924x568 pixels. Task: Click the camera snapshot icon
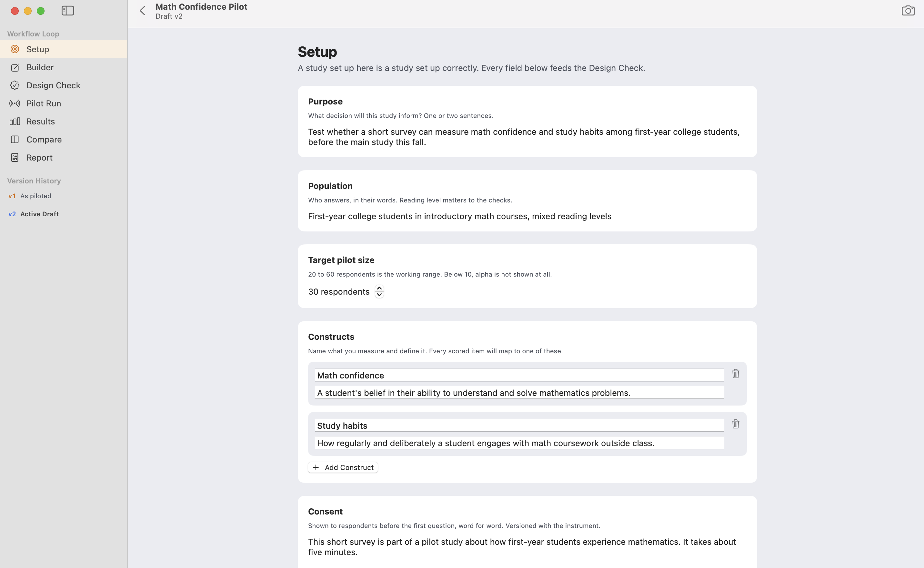point(908,11)
